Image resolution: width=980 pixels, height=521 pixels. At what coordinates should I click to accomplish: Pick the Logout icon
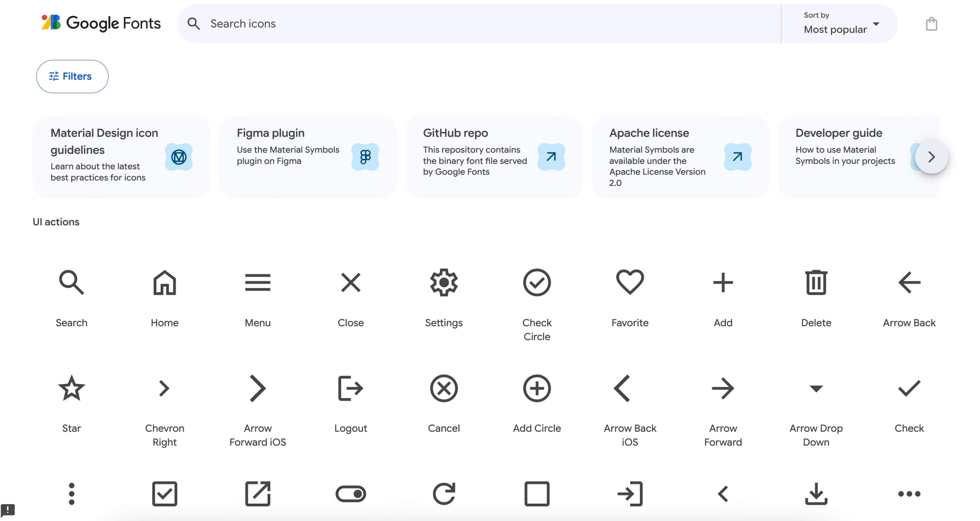point(351,388)
